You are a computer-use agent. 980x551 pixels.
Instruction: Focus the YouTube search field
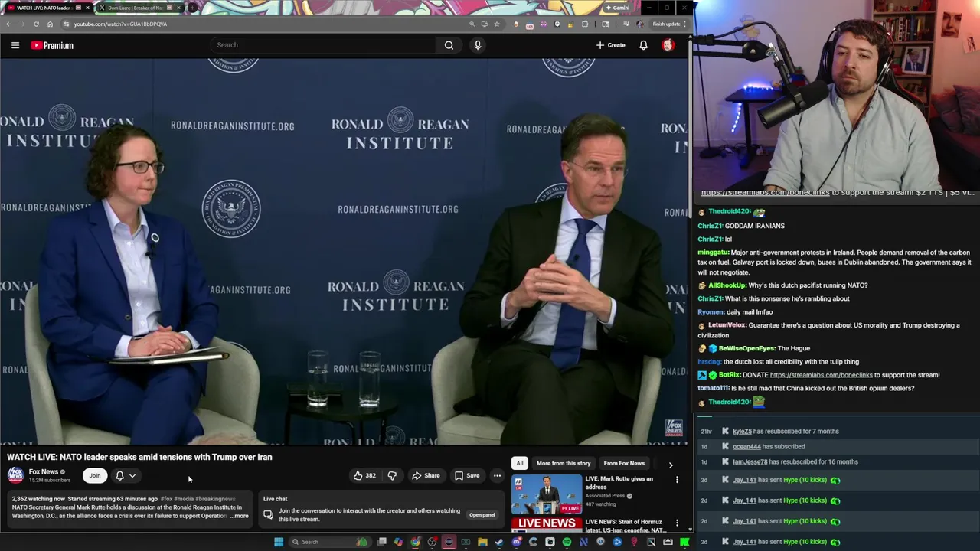[x=325, y=45]
